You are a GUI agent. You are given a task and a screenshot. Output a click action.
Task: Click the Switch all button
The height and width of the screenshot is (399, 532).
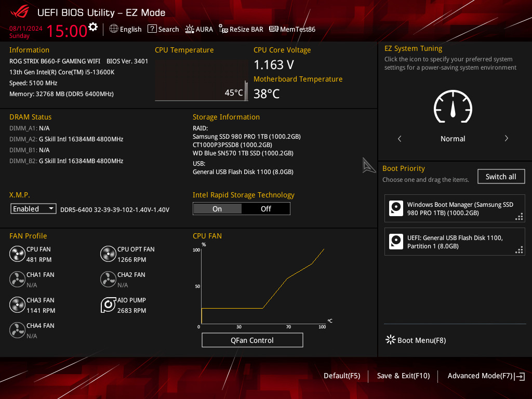coord(501,177)
